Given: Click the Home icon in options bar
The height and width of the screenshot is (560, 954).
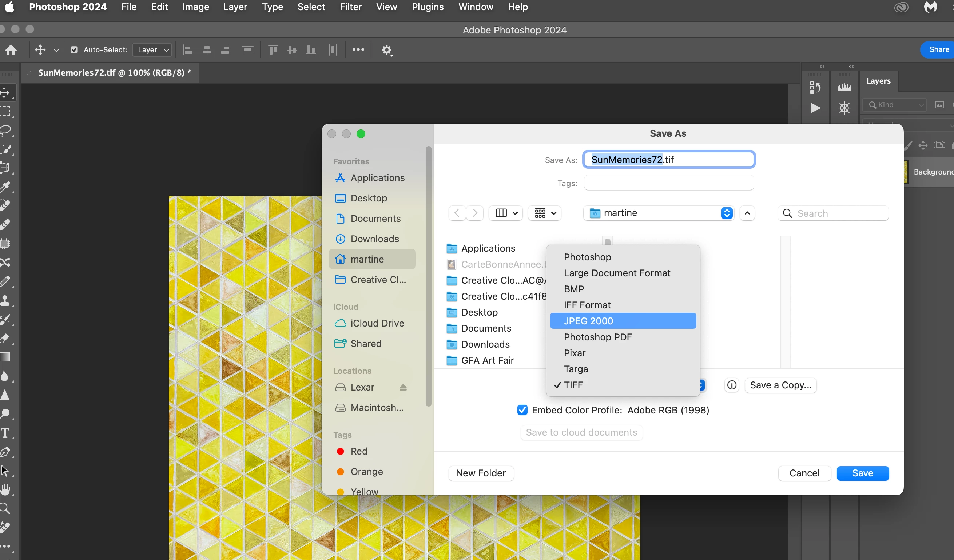Looking at the screenshot, I should tap(11, 49).
